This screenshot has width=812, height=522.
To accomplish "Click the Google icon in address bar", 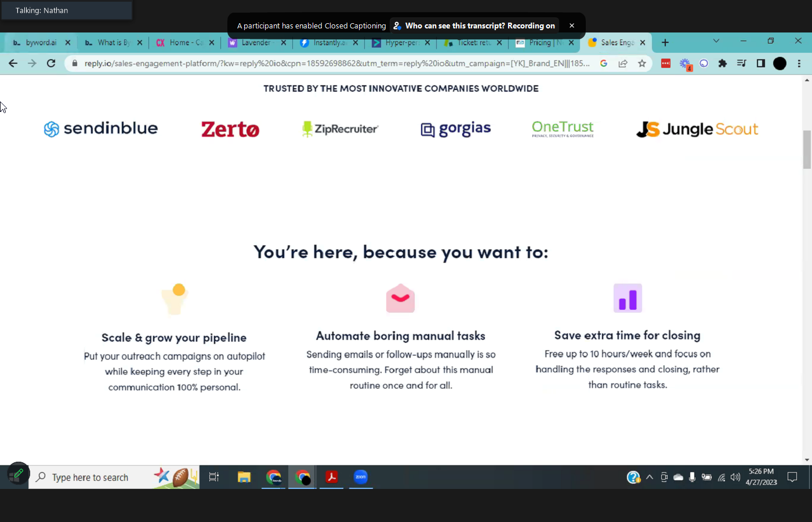I will click(604, 64).
